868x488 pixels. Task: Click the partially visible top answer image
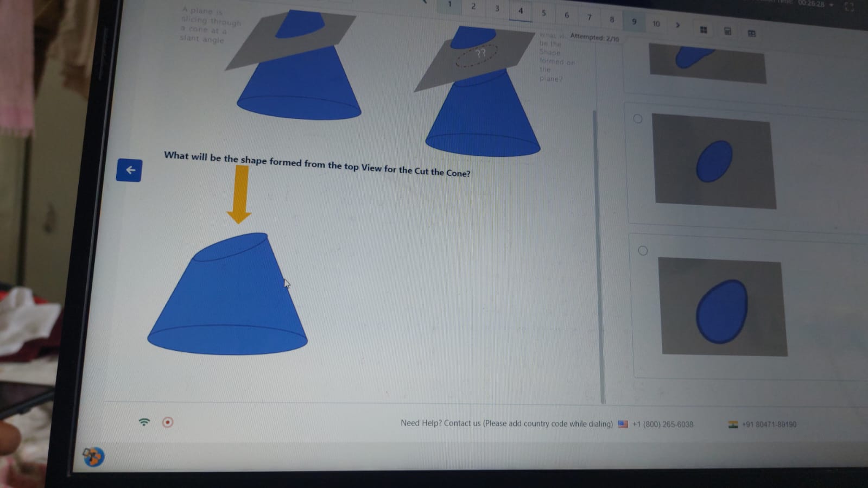(707, 65)
